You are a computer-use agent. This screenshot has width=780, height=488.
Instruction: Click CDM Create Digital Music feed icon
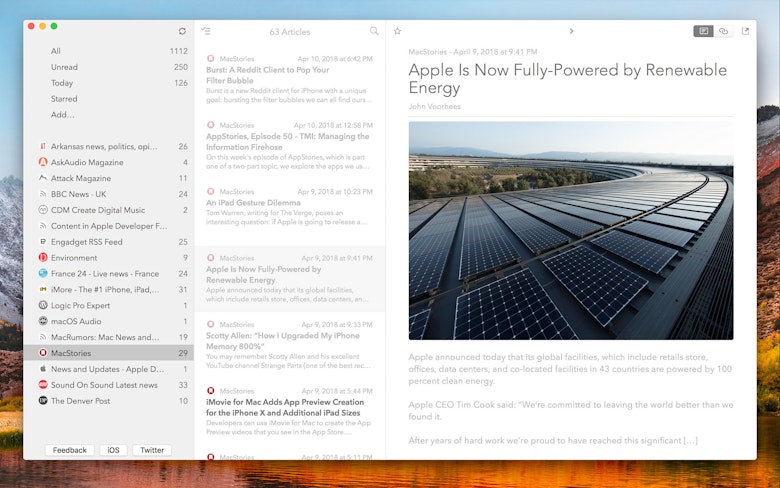point(43,210)
